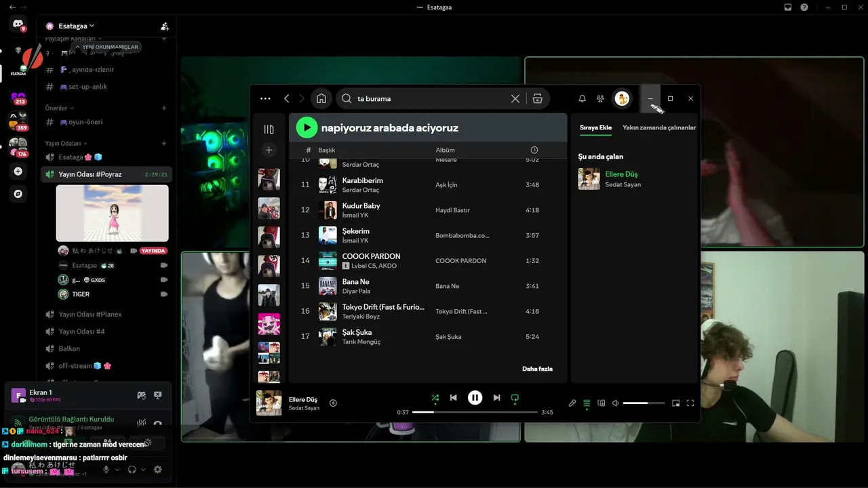The image size is (868, 488).
Task: Enter Spotify full screen mode
Action: coord(690,403)
